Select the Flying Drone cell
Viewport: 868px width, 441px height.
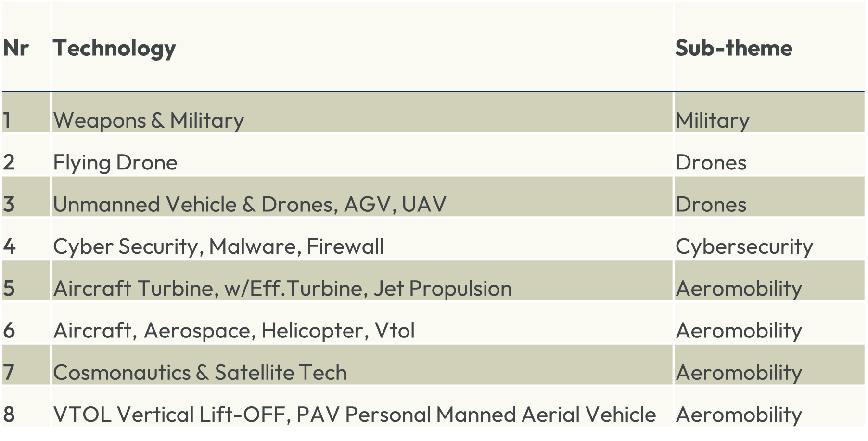click(115, 162)
